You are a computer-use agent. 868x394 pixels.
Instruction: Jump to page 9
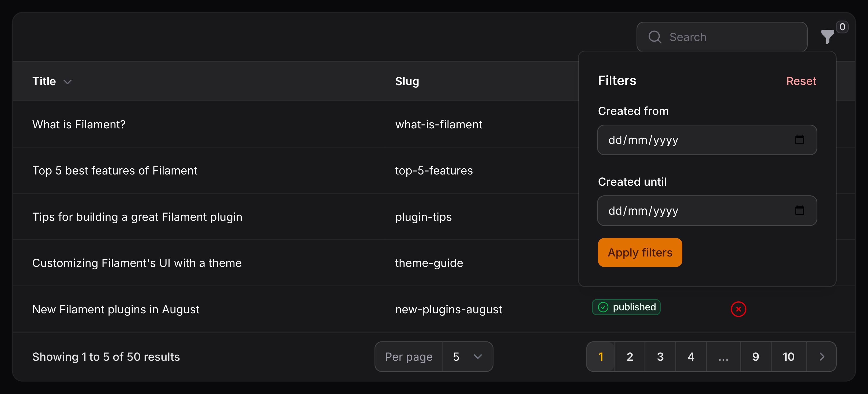pyautogui.click(x=756, y=356)
